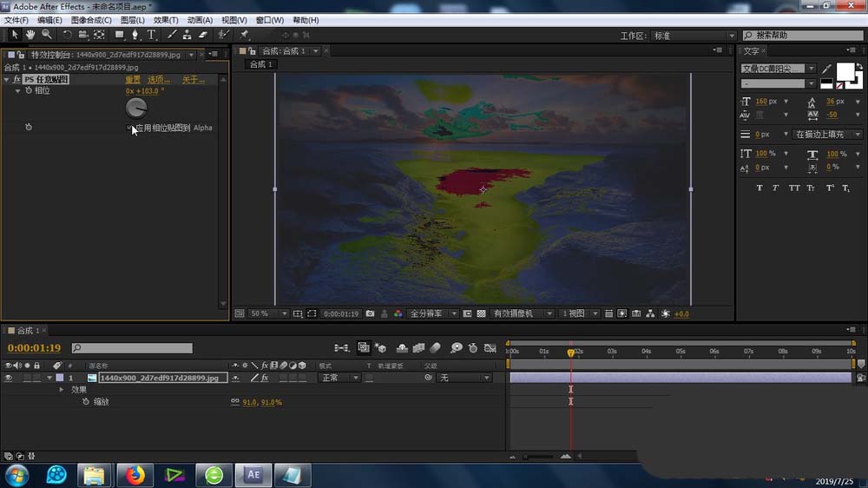Screen dimensions: 868x488
Task: Toggle the 相位 stopwatch for keyframes
Action: pos(28,91)
